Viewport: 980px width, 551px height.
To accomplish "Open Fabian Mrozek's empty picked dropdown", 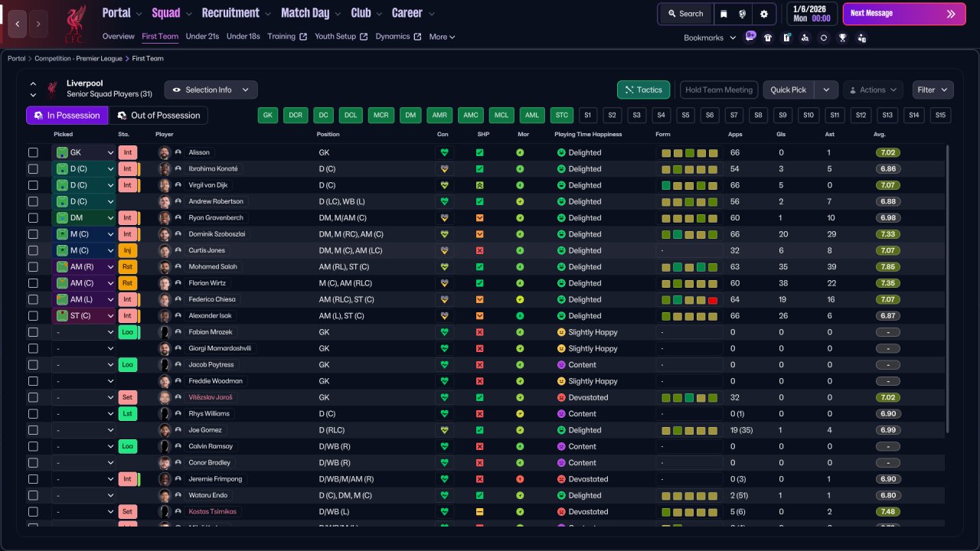I will click(x=84, y=332).
